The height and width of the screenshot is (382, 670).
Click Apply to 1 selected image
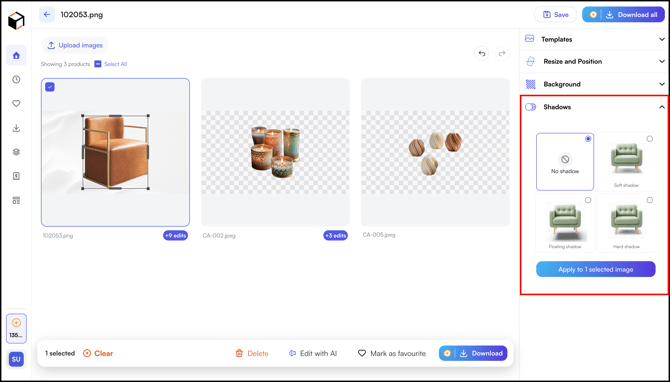point(596,270)
